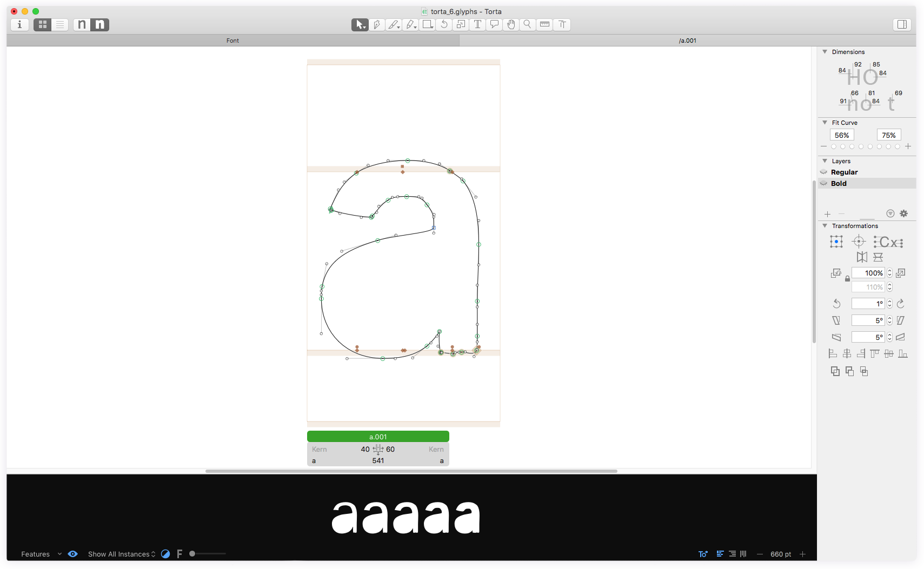Select the Draw (pen) tool
Screen dimensions: 924x569
point(377,24)
